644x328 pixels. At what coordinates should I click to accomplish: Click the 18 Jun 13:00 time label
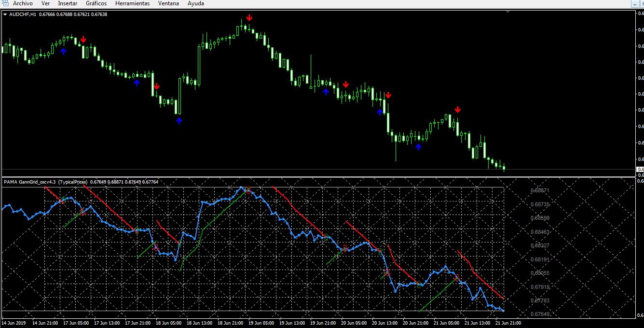pos(199,323)
